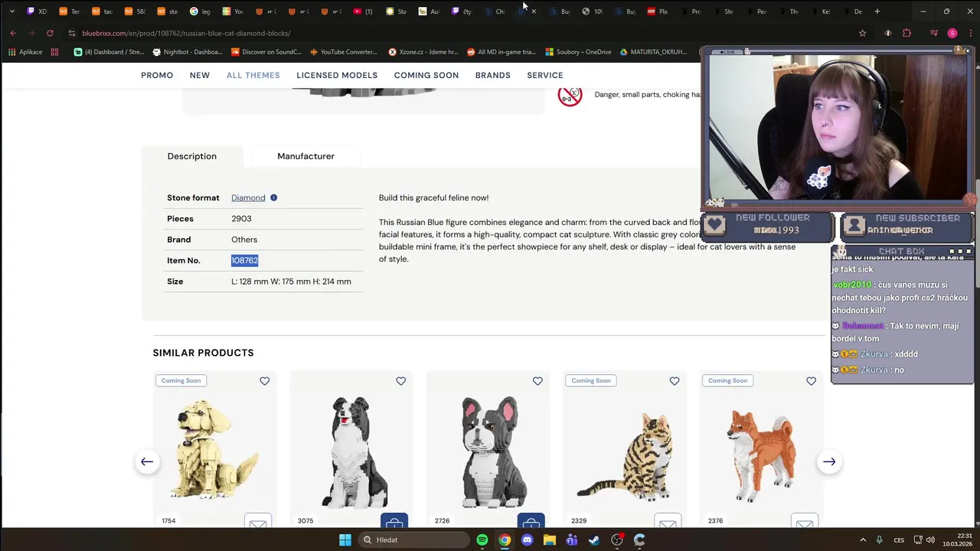The width and height of the screenshot is (980, 551).
Task: Open the browser extensions puzzle icon
Action: [x=906, y=33]
